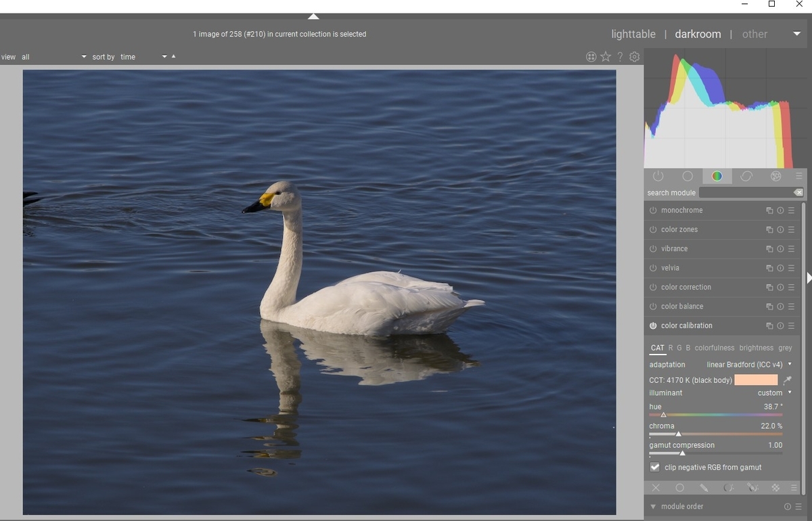Open the sort by 'time' dropdown
The image size is (812, 521).
143,57
